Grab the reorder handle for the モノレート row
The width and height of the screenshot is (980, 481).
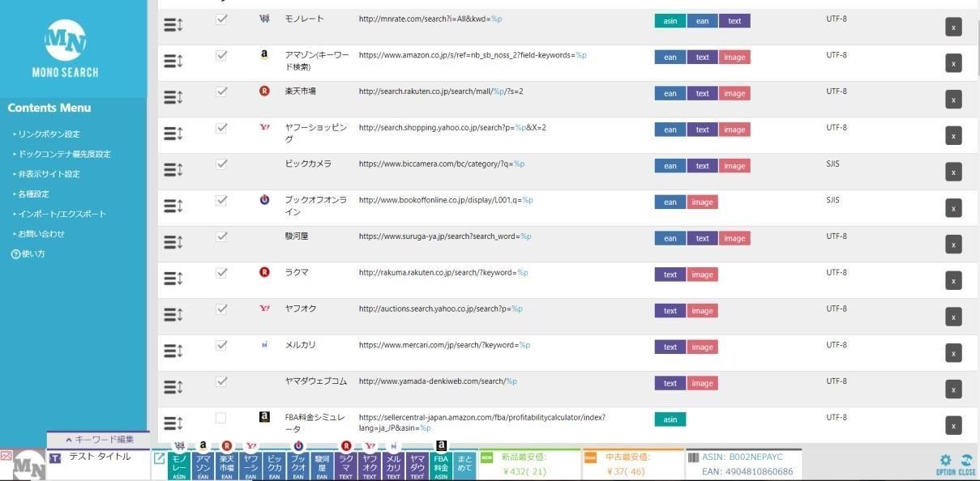173,25
